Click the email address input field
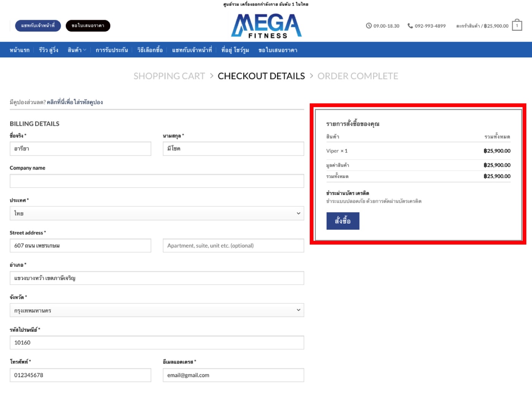The width and height of the screenshot is (532, 402). [233, 375]
